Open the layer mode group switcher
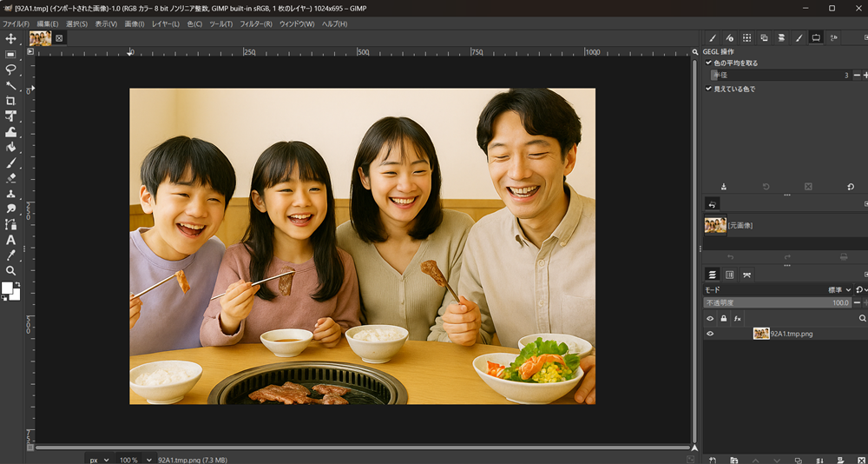Viewport: 868px width, 464px height. pyautogui.click(x=859, y=290)
